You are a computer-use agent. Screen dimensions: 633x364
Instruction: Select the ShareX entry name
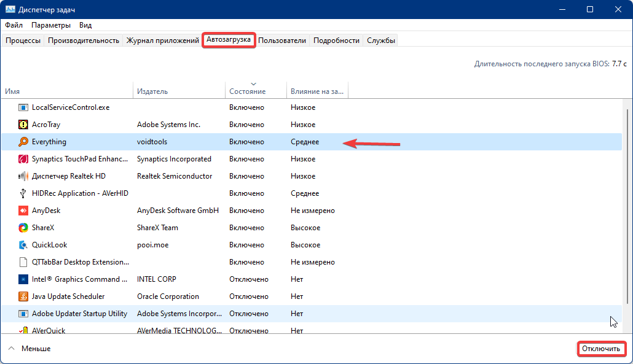[x=43, y=228]
